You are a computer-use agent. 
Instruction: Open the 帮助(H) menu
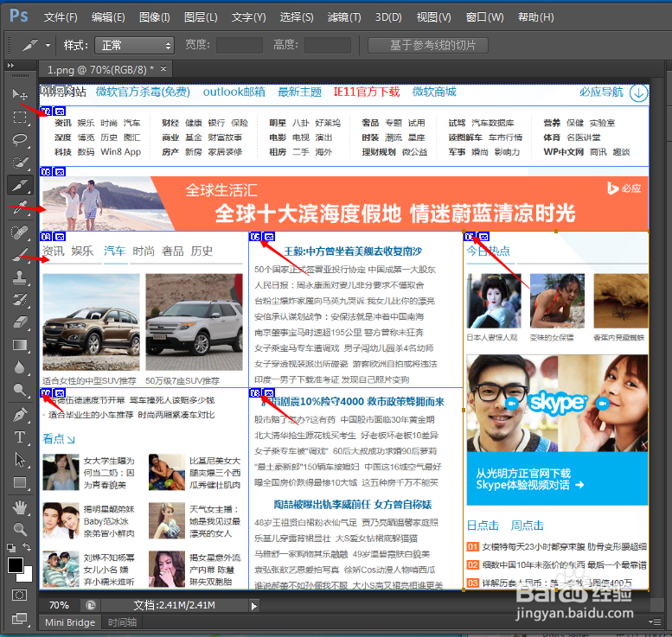(x=535, y=17)
